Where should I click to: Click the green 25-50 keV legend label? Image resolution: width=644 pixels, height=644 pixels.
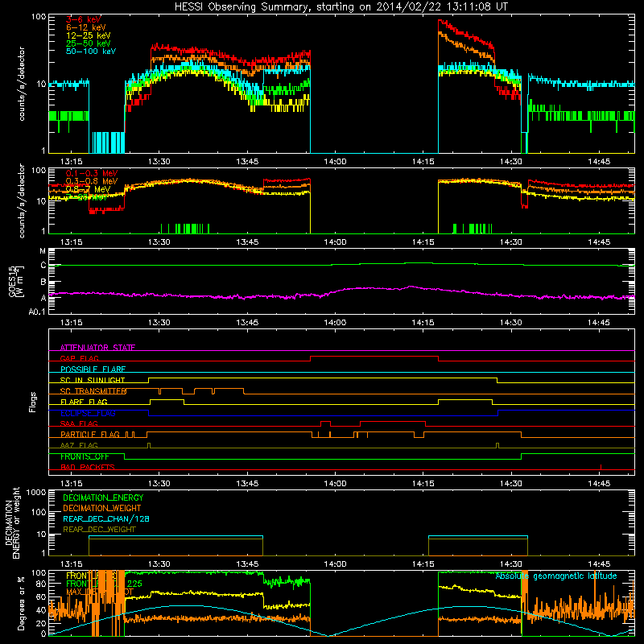pyautogui.click(x=89, y=43)
